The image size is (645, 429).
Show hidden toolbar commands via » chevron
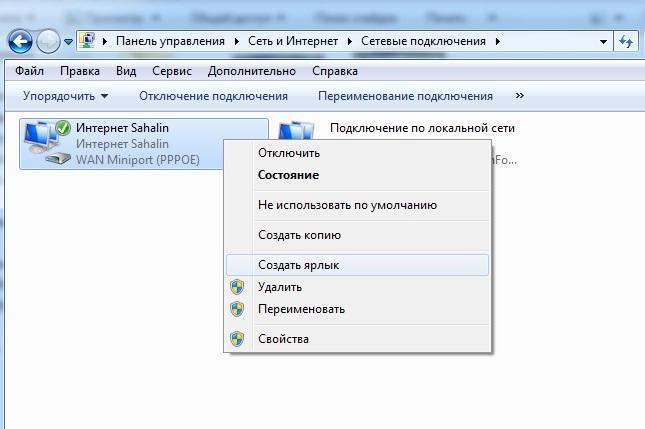click(x=519, y=96)
